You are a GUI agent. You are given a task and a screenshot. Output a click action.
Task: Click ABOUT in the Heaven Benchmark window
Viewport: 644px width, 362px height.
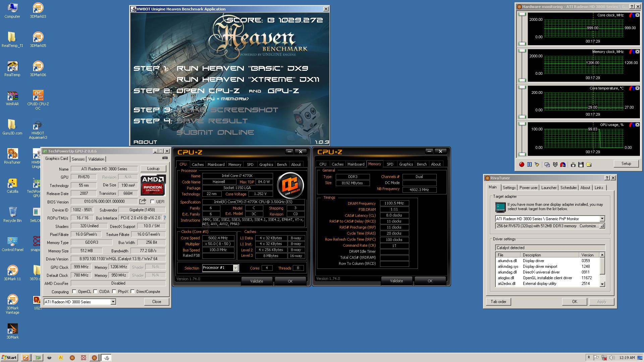pos(145,142)
